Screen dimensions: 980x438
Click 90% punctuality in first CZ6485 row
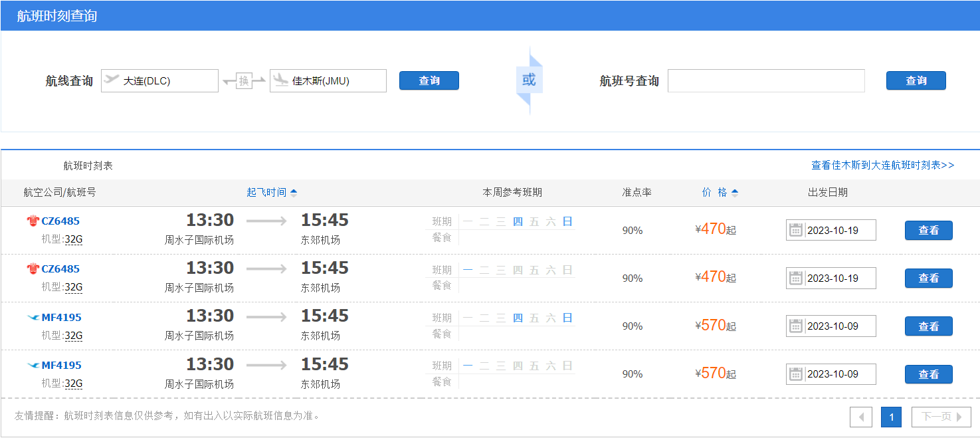(633, 230)
